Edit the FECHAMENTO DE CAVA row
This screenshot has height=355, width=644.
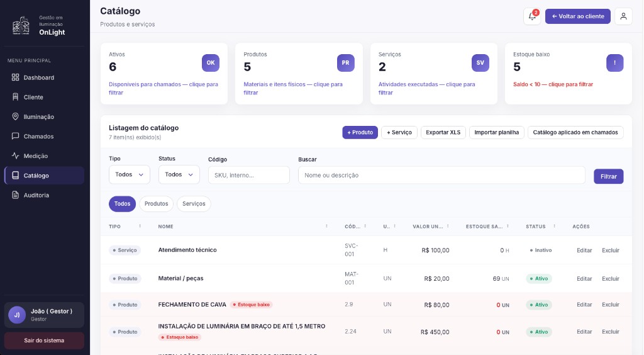[x=584, y=305]
